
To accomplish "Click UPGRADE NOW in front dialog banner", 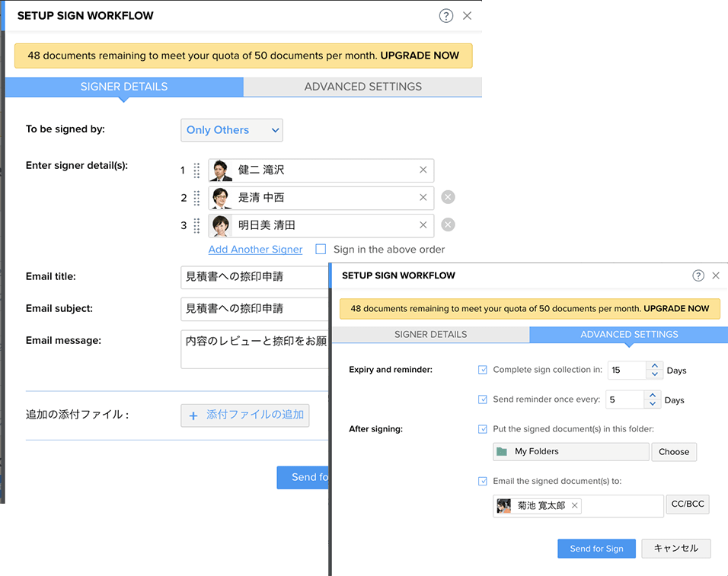I will (x=676, y=309).
